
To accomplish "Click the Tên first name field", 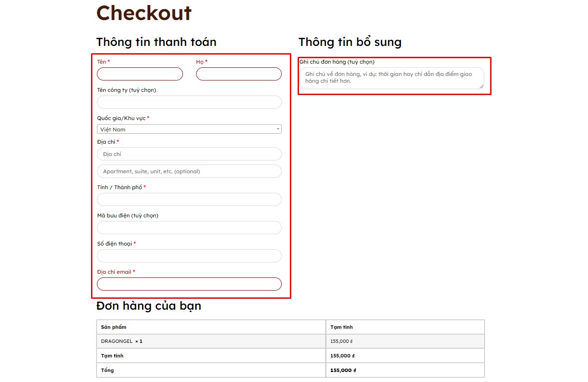I will pyautogui.click(x=140, y=74).
